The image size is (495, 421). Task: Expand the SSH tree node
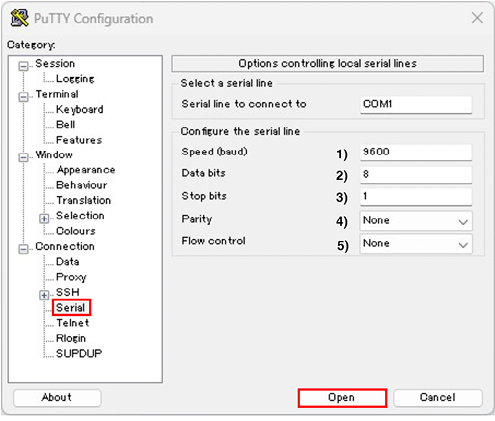pyautogui.click(x=44, y=295)
